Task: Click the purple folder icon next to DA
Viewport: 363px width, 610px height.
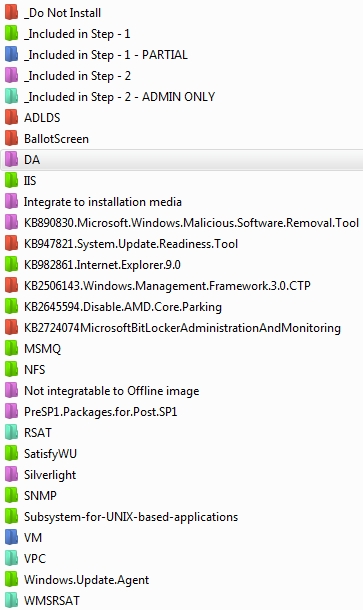Action: point(11,160)
